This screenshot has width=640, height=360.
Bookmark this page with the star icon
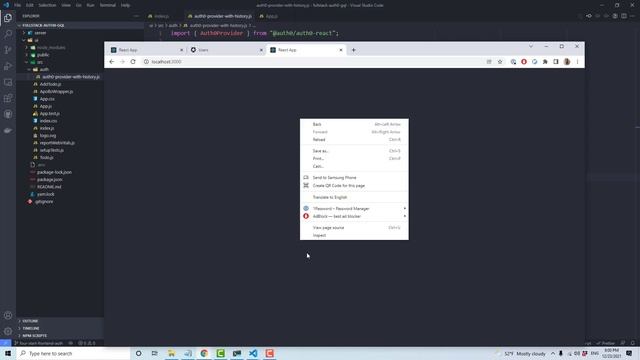[500, 62]
